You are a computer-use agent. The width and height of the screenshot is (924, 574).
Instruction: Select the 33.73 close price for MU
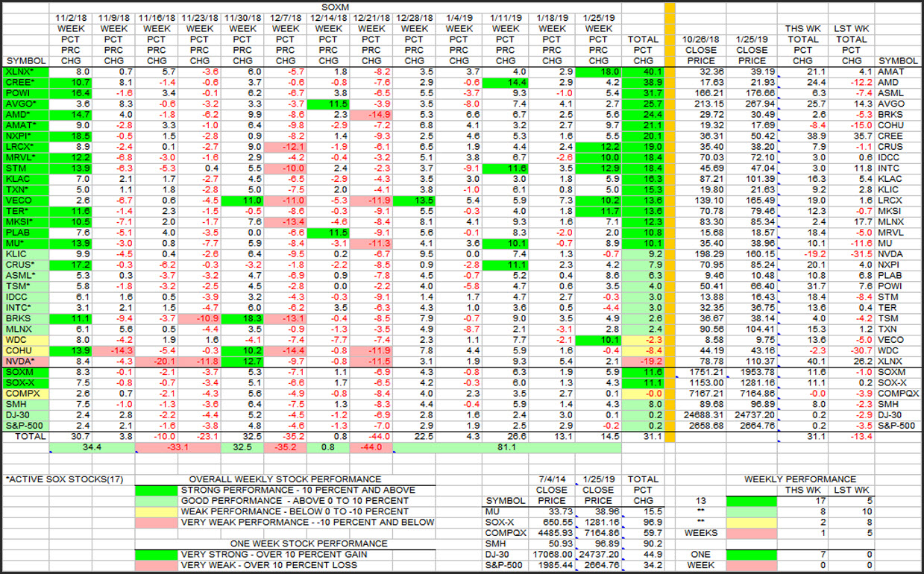[x=552, y=512]
